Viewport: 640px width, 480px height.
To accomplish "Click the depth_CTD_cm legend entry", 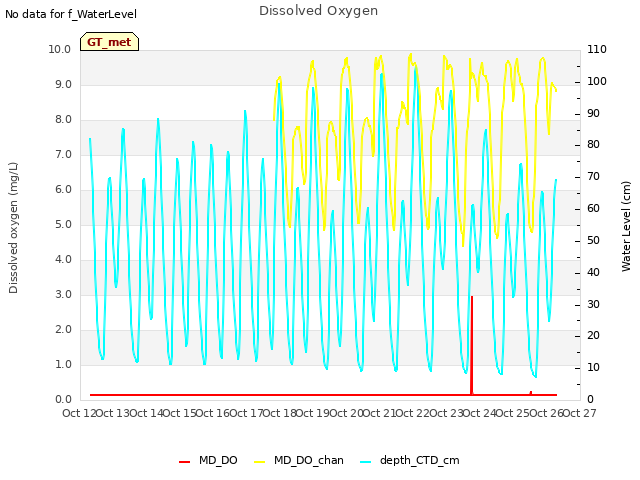I will pyautogui.click(x=410, y=460).
